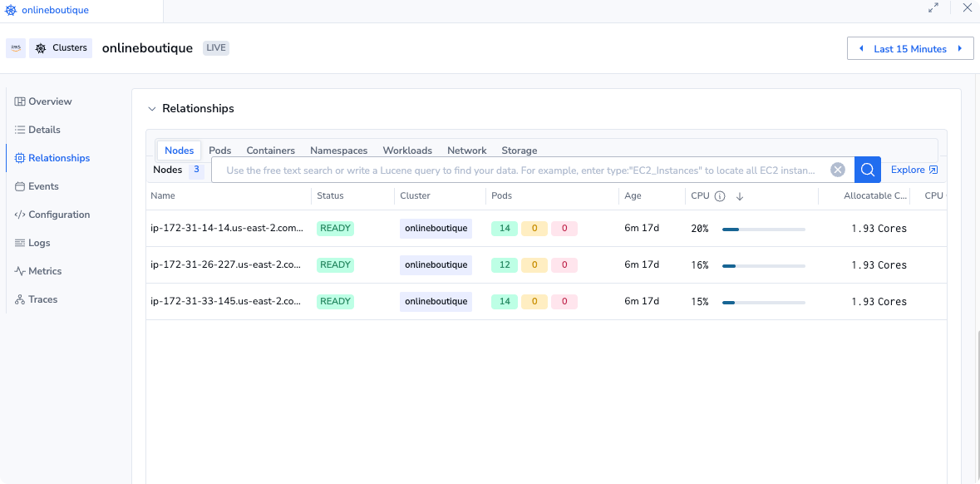The width and height of the screenshot is (980, 484).
Task: Run search with magnifier button
Action: pyautogui.click(x=868, y=170)
